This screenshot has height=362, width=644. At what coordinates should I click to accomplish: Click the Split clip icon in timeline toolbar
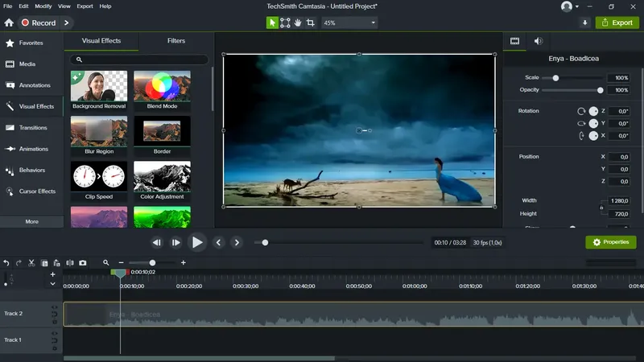[x=70, y=263]
